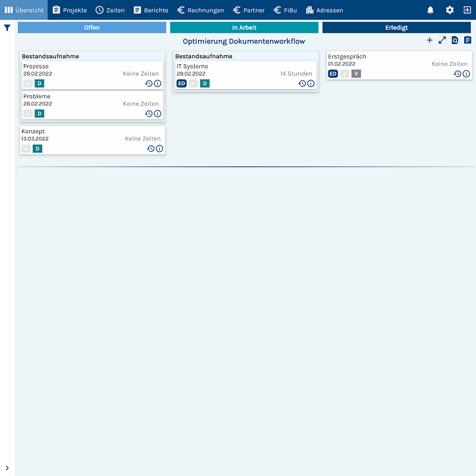Image resolution: width=476 pixels, height=476 pixels.
Task: Expand the left sidebar chevron
Action: (x=7, y=468)
